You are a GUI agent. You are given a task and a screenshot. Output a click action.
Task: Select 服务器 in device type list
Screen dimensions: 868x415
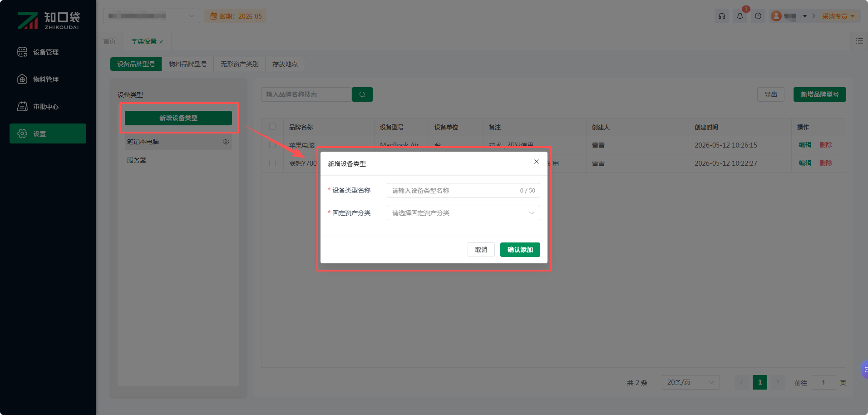(x=178, y=160)
